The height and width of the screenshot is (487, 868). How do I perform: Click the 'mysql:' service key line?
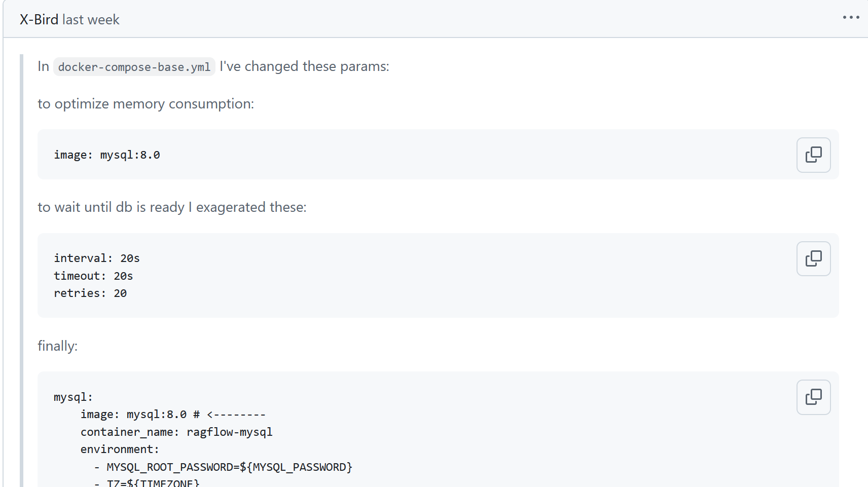click(73, 397)
